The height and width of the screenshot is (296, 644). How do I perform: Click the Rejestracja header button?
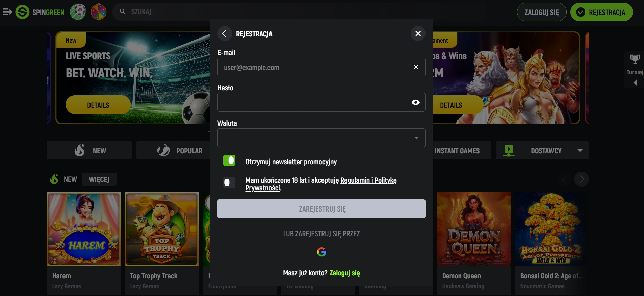point(601,12)
